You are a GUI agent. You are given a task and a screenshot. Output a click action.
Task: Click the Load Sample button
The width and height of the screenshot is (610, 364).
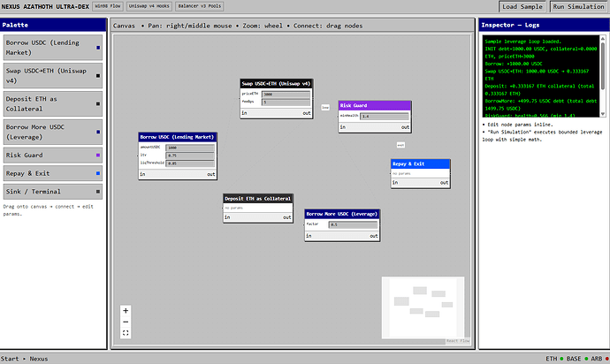click(522, 6)
